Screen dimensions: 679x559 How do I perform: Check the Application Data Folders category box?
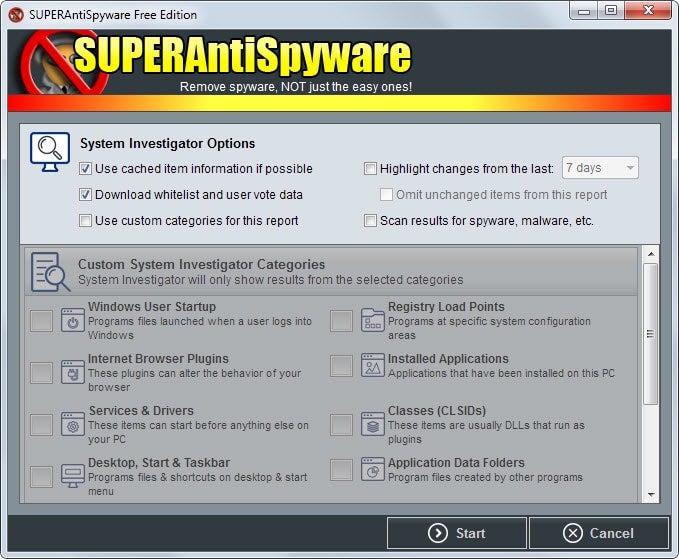click(x=341, y=469)
